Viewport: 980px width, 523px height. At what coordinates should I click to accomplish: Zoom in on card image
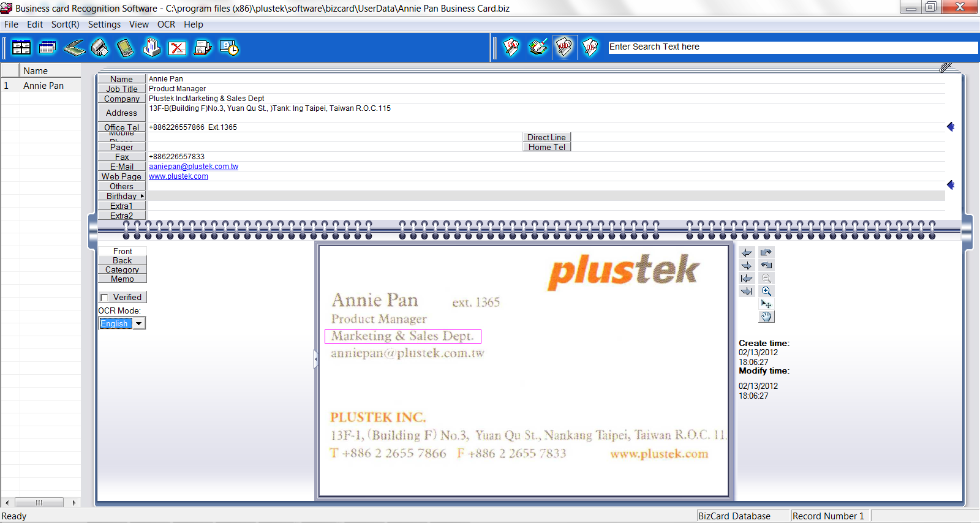766,291
